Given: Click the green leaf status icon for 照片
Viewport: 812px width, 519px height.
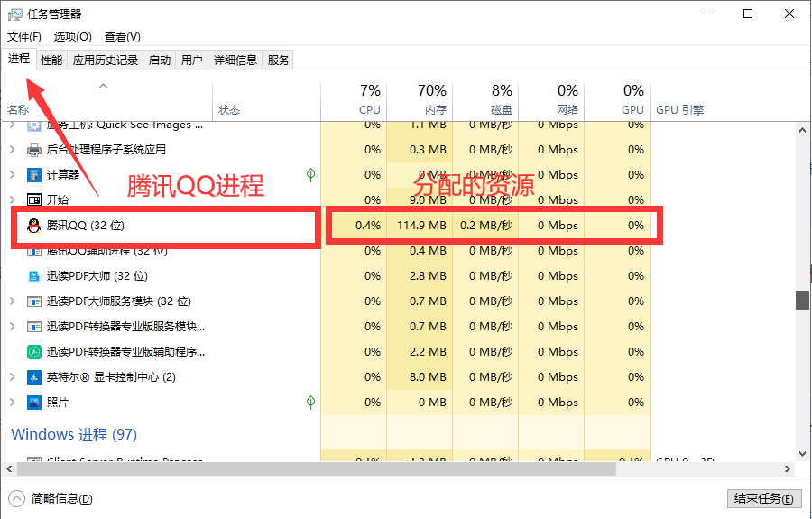Looking at the screenshot, I should [310, 402].
